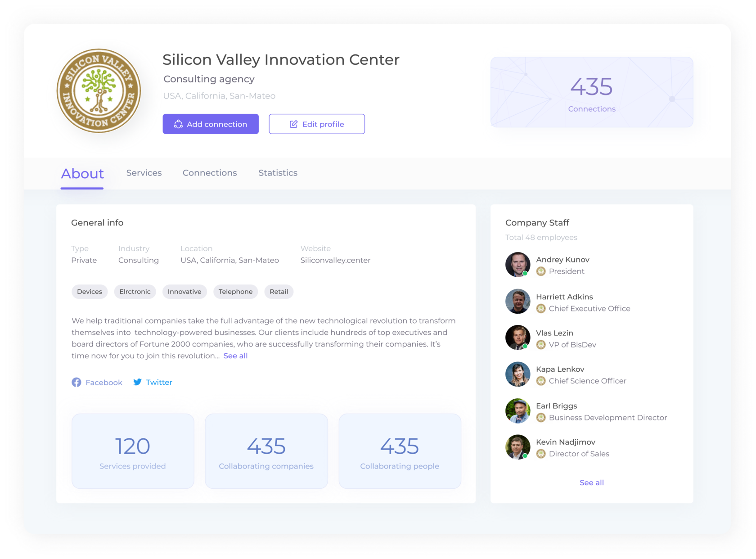Expand the description with See all

(235, 356)
